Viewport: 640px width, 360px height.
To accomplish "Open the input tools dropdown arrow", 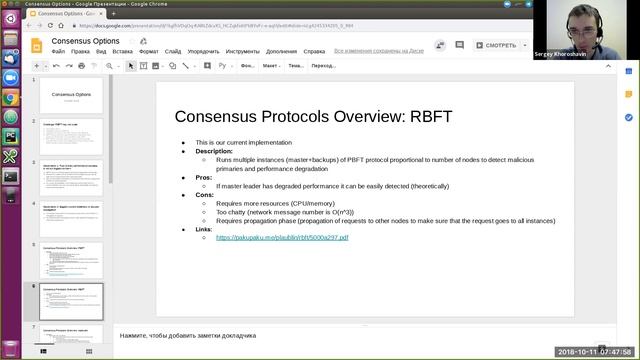I will [232, 66].
